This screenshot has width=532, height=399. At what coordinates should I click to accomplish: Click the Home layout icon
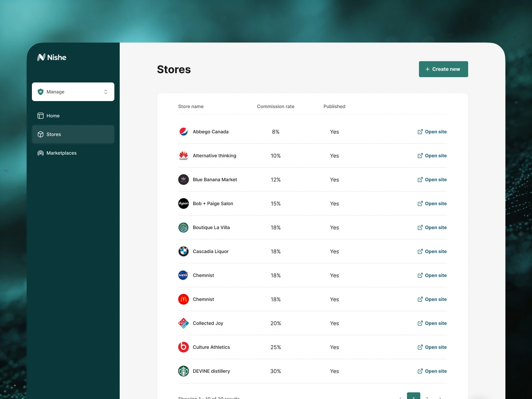[x=41, y=116]
